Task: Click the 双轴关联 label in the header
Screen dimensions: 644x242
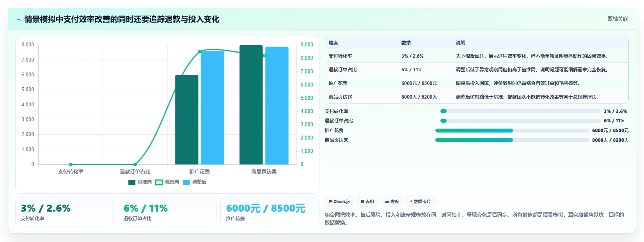Action: tap(617, 19)
